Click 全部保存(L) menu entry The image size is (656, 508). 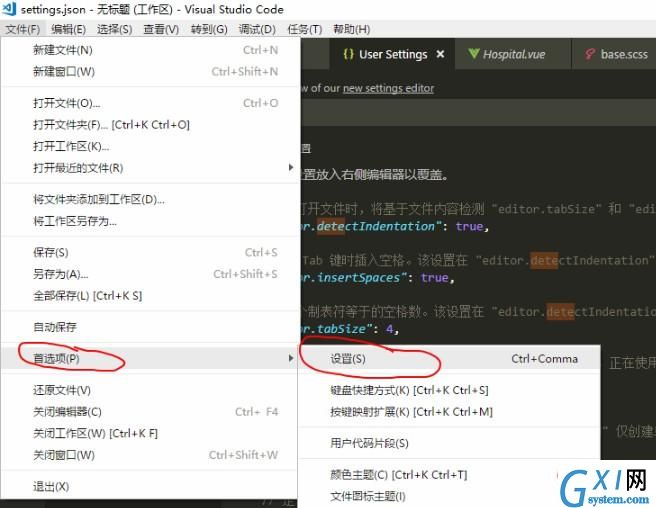[x=150, y=296]
